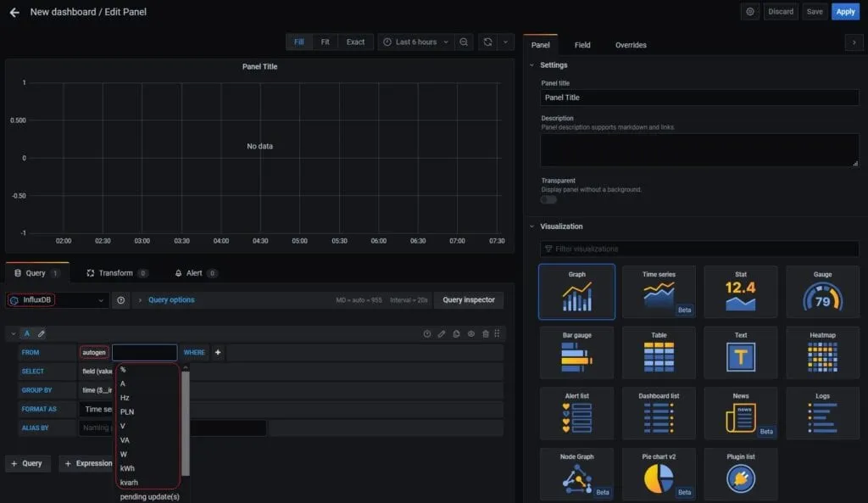Pick the Table visualization

659,353
